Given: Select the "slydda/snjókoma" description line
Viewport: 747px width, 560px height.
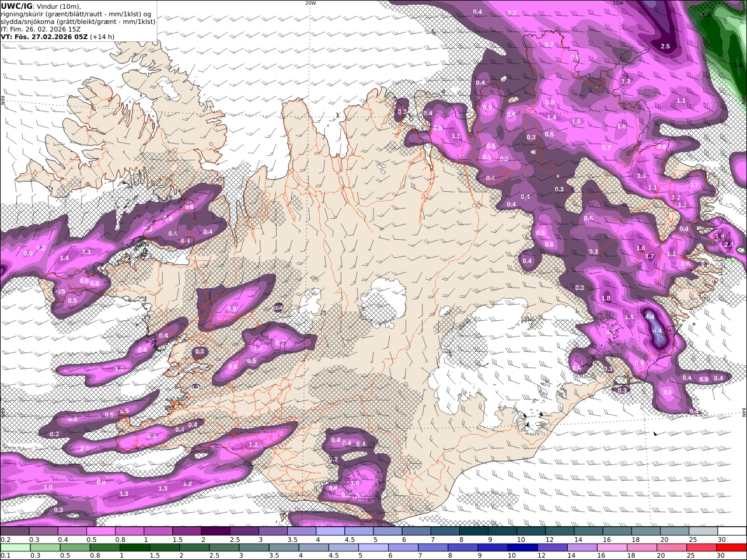Looking at the screenshot, I should click(78, 22).
